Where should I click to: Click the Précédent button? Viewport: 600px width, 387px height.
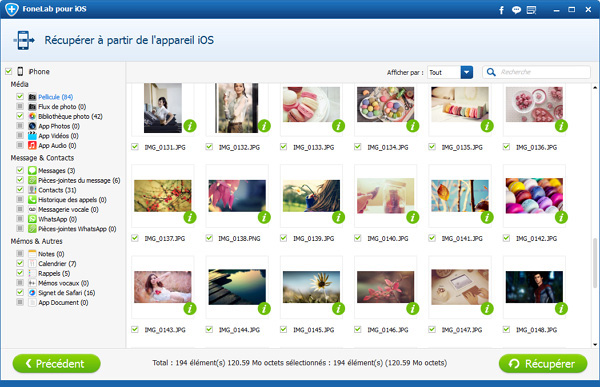point(57,364)
